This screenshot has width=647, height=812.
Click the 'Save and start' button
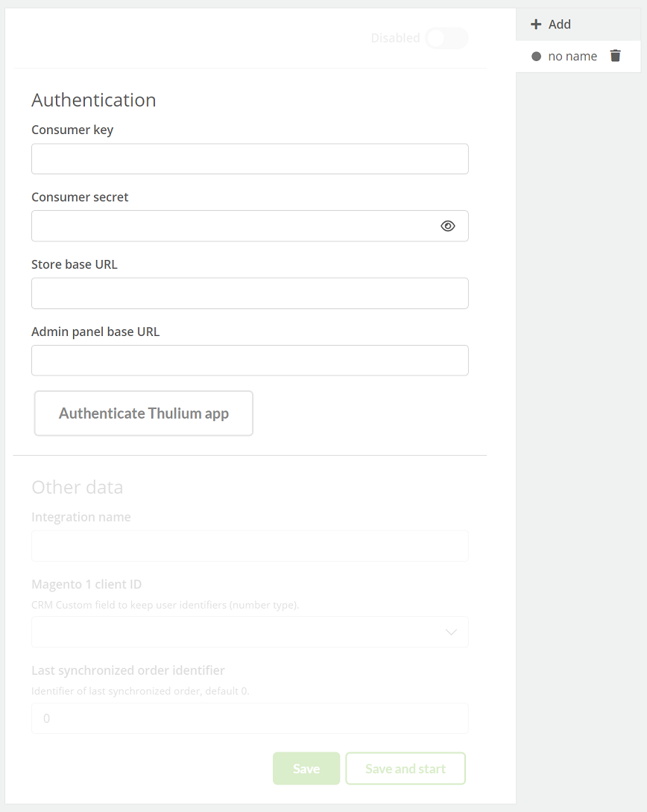pos(405,769)
